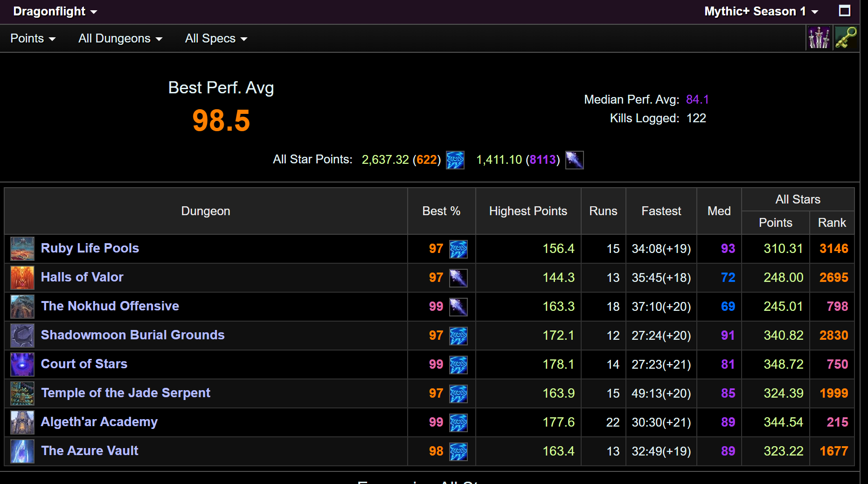Open the Halls of Valor dungeon page
Viewport: 868px width, 484px height.
pos(82,277)
